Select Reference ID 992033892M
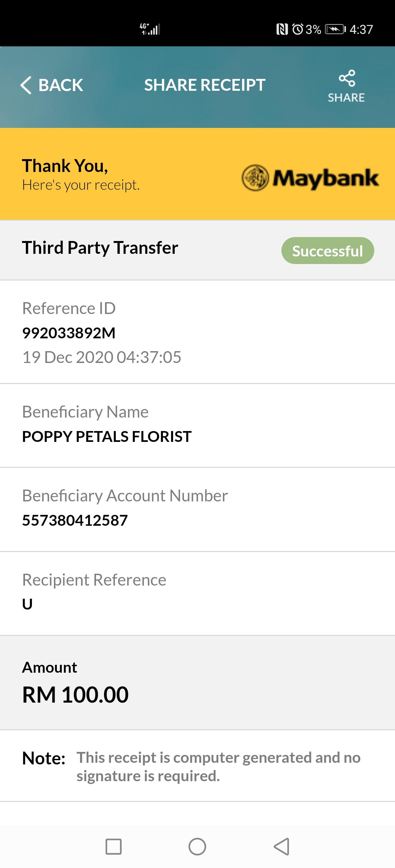 point(69,333)
